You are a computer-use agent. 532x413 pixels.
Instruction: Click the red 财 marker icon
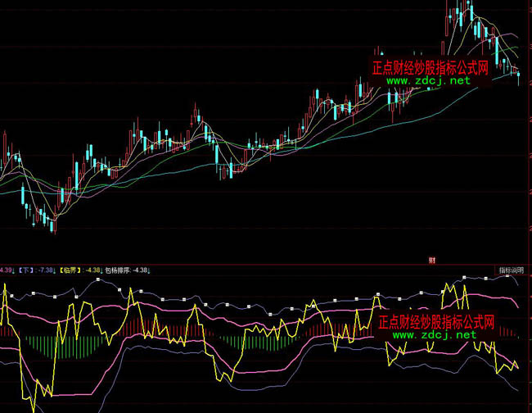(x=431, y=261)
